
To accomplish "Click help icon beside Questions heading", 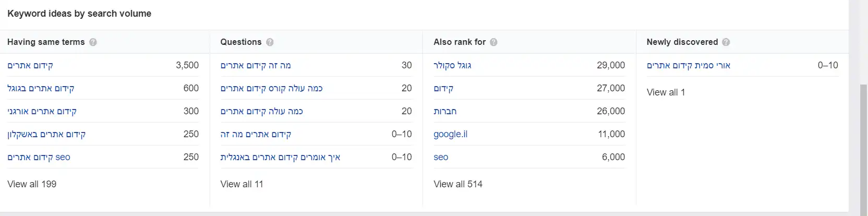I will point(270,42).
